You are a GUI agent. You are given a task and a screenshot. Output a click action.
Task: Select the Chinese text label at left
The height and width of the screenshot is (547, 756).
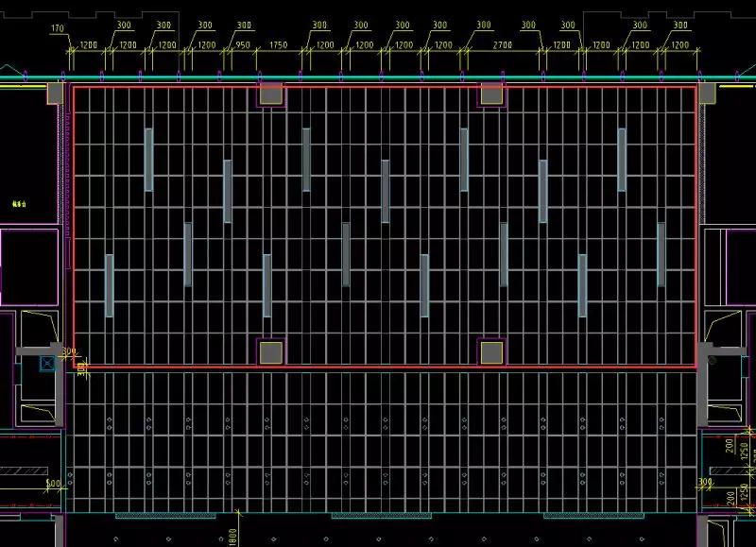[x=19, y=204]
